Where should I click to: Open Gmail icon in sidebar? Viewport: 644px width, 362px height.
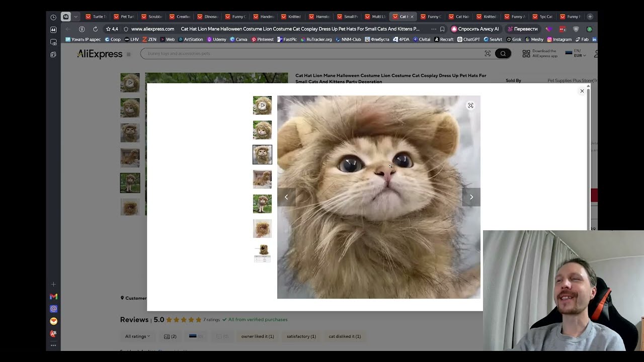click(x=53, y=297)
